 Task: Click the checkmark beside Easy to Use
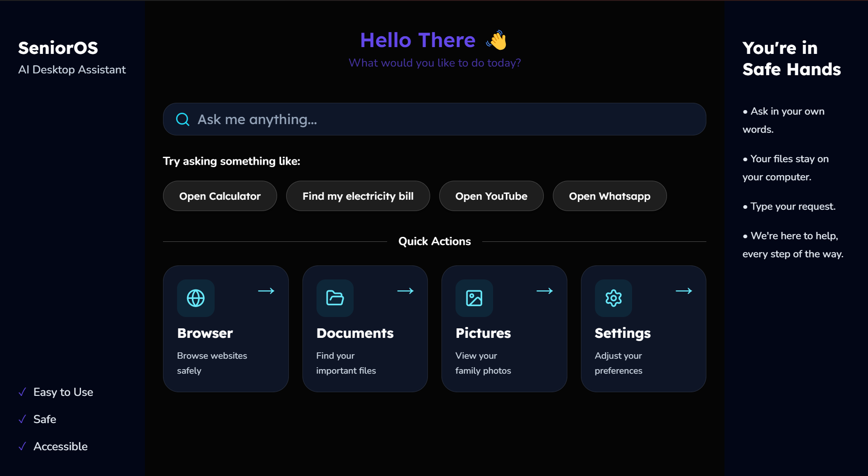(22, 392)
